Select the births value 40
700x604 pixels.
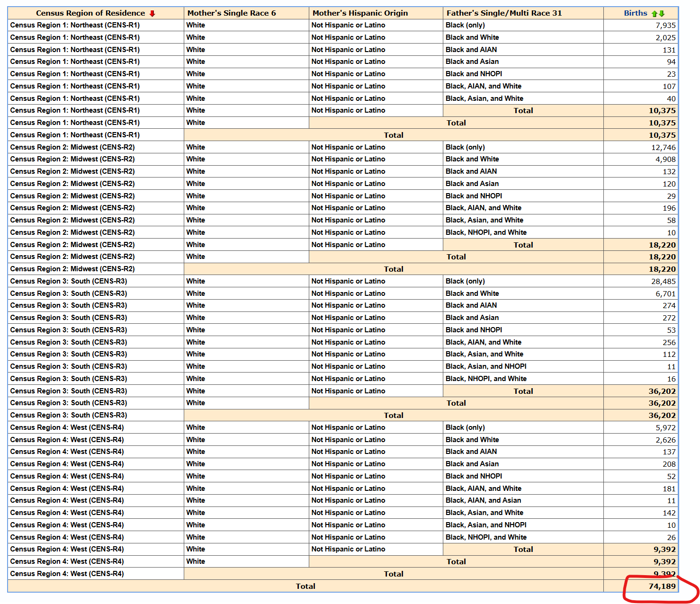coord(672,99)
